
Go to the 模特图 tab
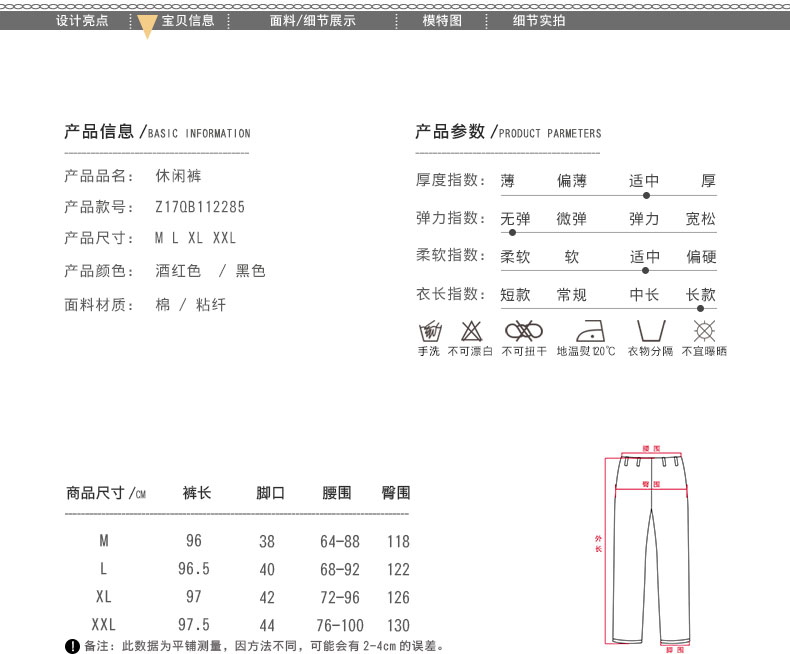441,20
